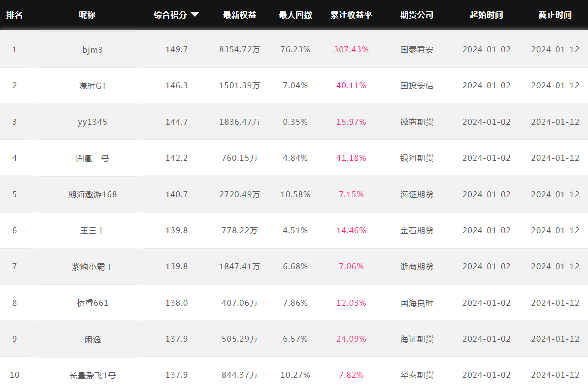Open the 王三丰 nickname entry
Viewport: 588px width, 392px height.
tap(92, 231)
